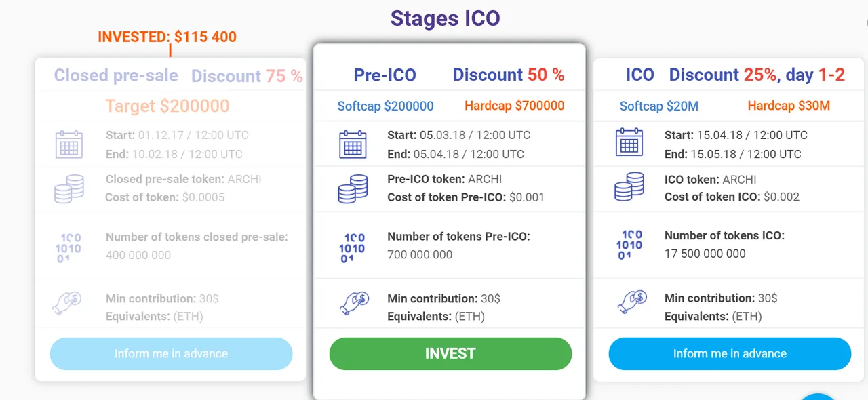The image size is (868, 400).
Task: Click the ICO card calendar icon
Action: [x=629, y=142]
